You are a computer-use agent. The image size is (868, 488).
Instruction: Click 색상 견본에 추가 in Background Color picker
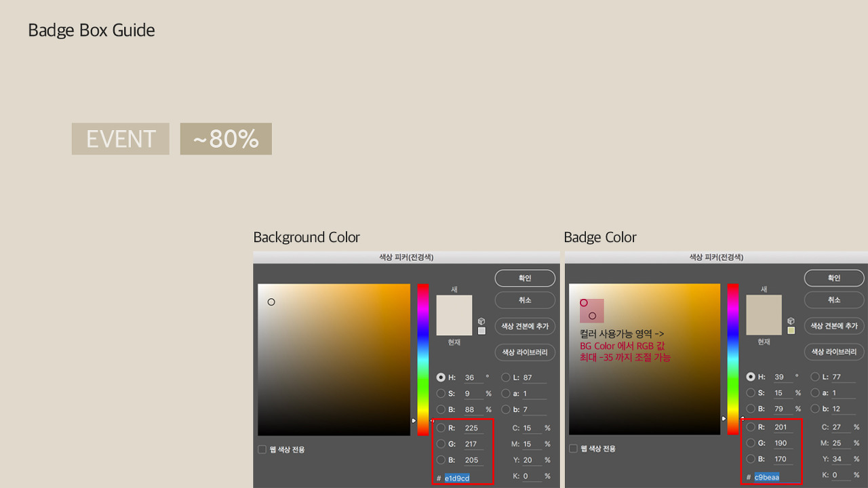click(525, 326)
